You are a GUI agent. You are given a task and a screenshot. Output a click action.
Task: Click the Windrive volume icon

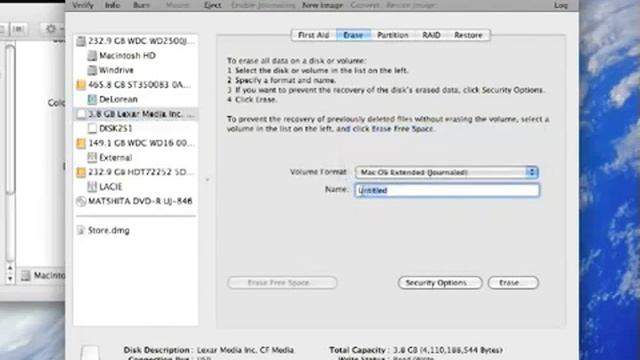pyautogui.click(x=92, y=70)
